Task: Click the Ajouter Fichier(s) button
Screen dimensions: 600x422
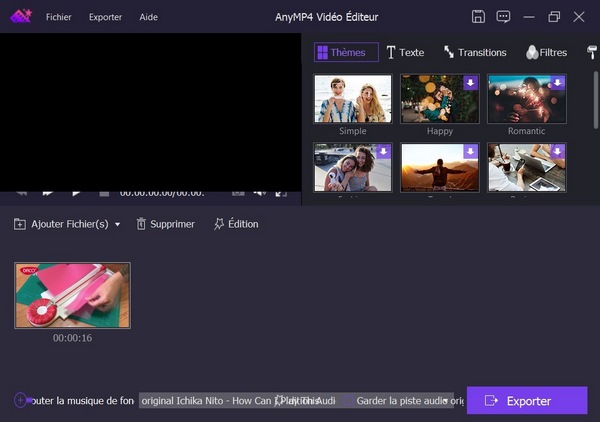Action: (61, 224)
